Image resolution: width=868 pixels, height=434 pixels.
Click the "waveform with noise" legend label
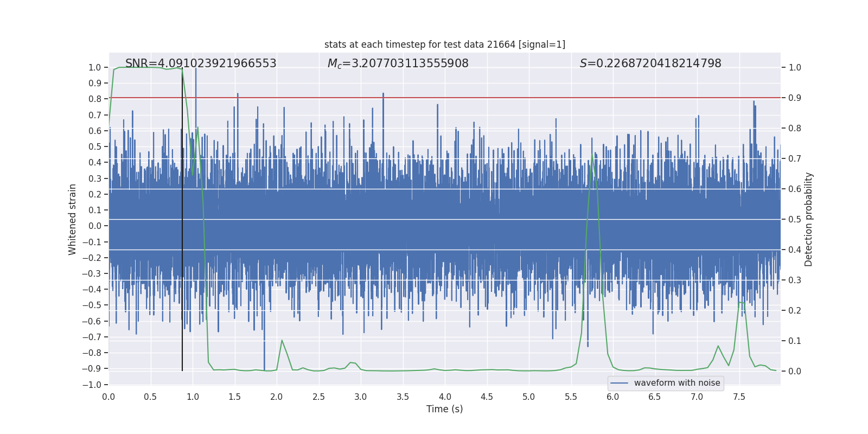click(x=676, y=383)
